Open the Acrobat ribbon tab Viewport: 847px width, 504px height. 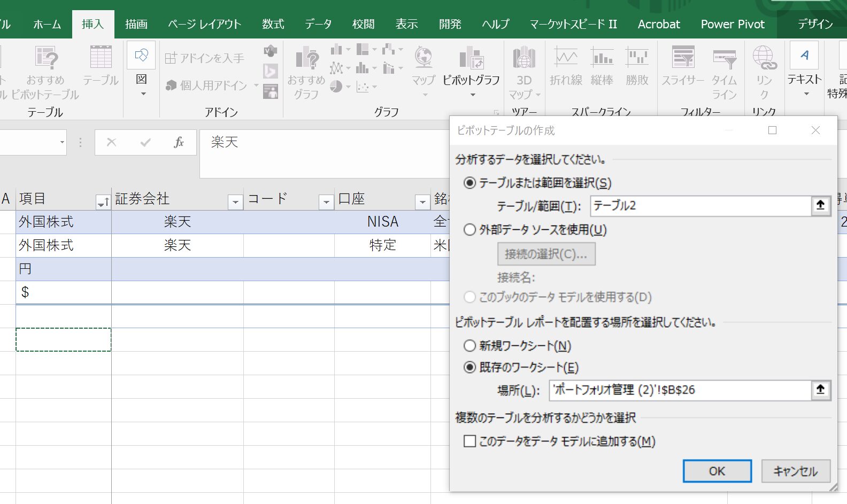click(659, 24)
